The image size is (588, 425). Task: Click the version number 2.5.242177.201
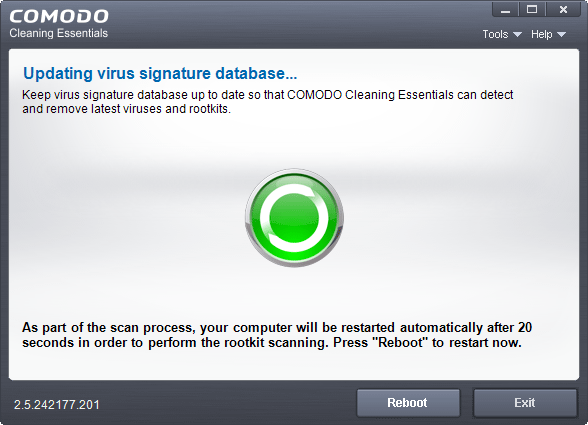coord(57,405)
